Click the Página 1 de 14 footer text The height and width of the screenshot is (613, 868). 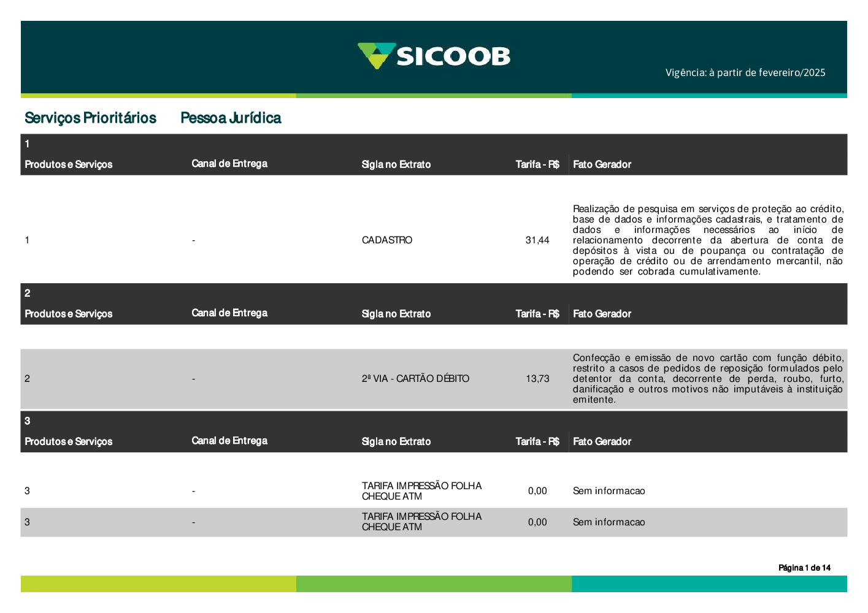(x=804, y=568)
